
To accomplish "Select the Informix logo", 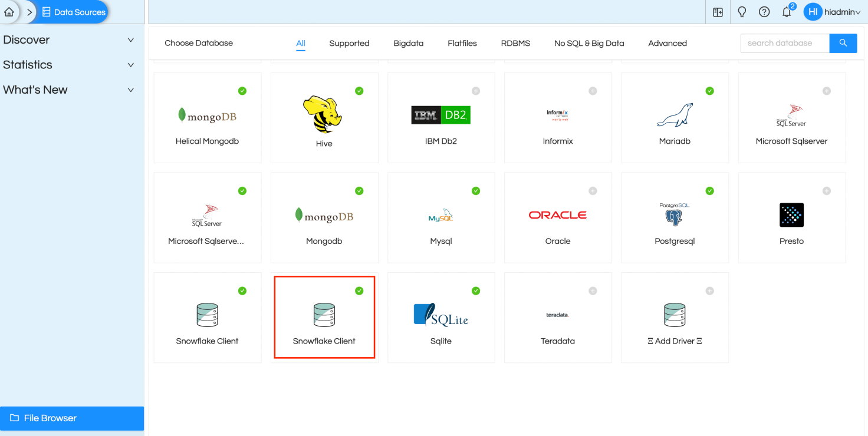I will [x=557, y=115].
